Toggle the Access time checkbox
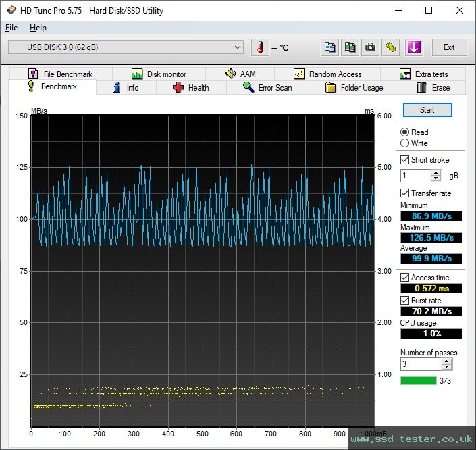This screenshot has height=450, width=476. tap(404, 277)
